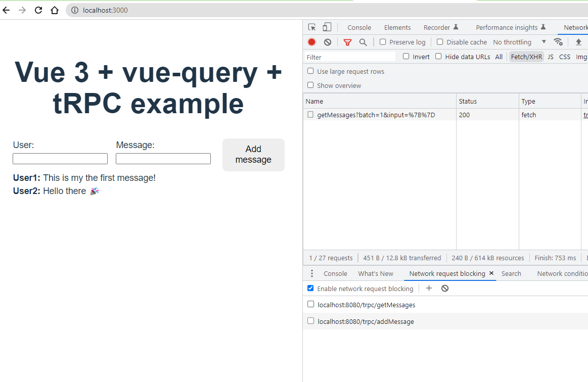Image resolution: width=588 pixels, height=382 pixels.
Task: Open network search magnifier icon
Action: point(363,42)
